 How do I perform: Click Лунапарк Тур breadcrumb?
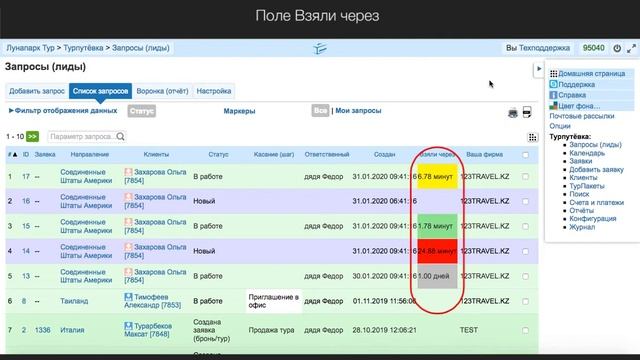30,48
